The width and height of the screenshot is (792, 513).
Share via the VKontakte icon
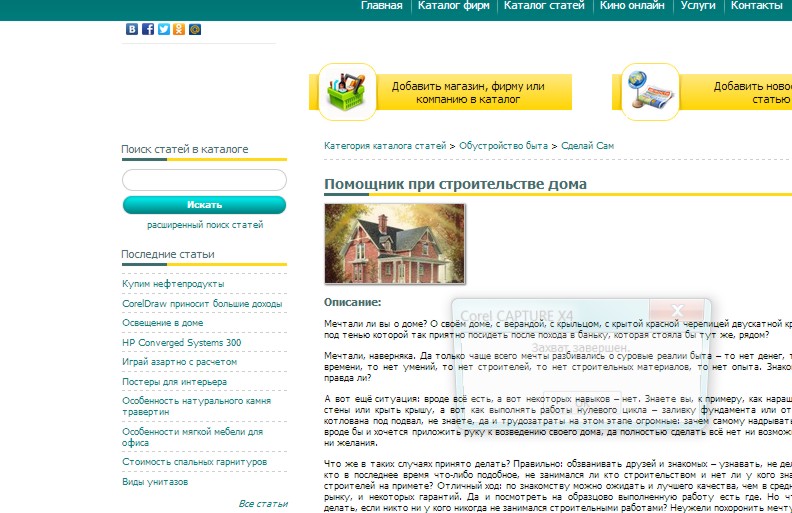click(x=132, y=29)
